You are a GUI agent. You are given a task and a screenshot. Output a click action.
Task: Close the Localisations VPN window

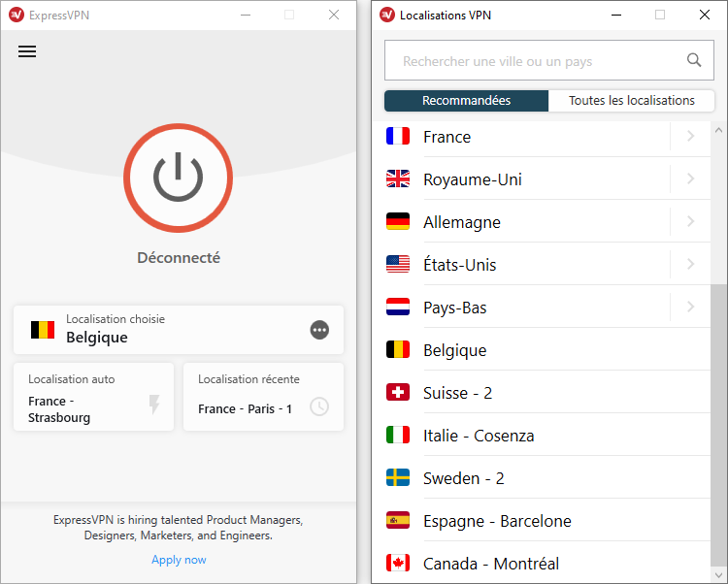[705, 15]
